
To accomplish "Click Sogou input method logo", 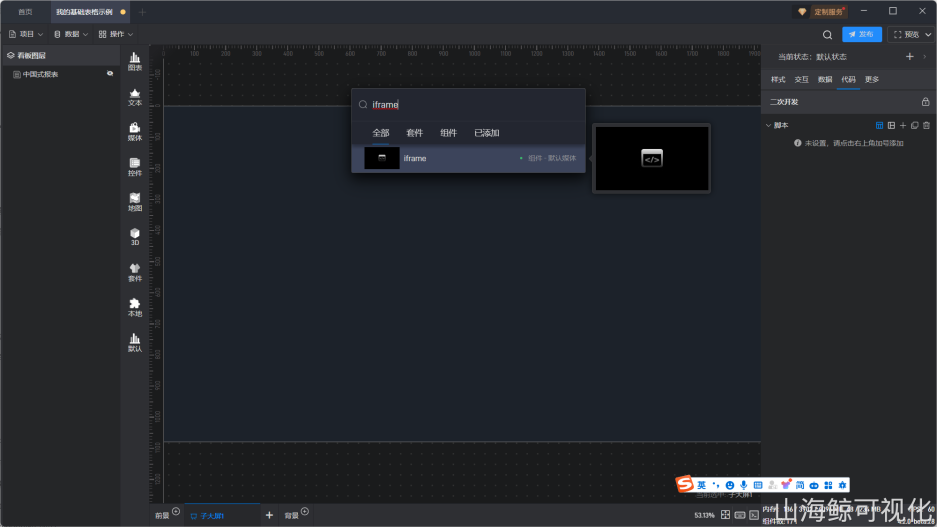I will pos(684,484).
